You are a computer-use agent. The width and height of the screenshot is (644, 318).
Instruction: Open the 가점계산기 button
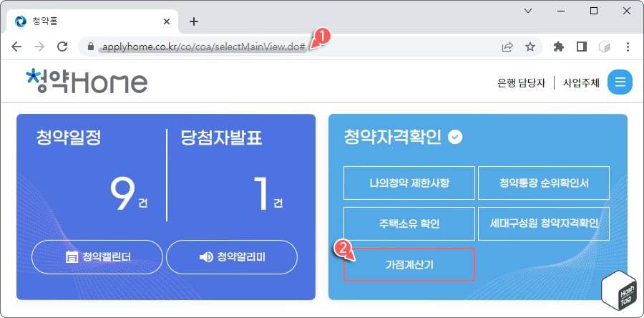(409, 264)
